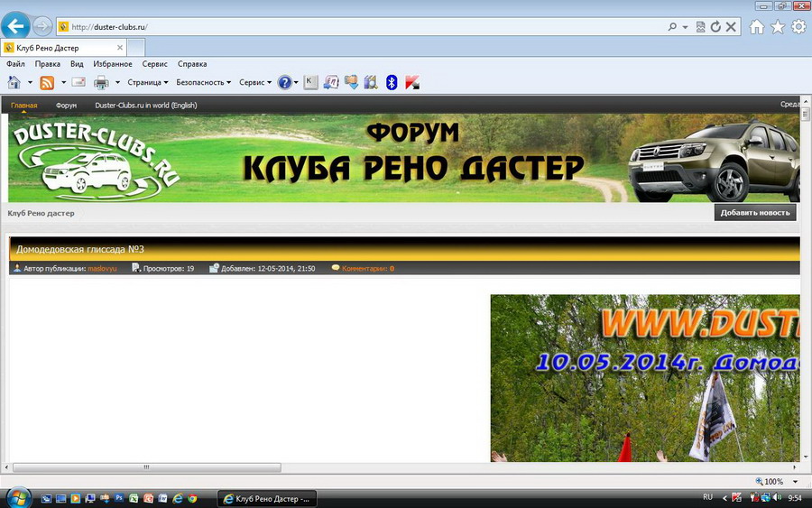Click the Добавить новость button

pyautogui.click(x=755, y=213)
